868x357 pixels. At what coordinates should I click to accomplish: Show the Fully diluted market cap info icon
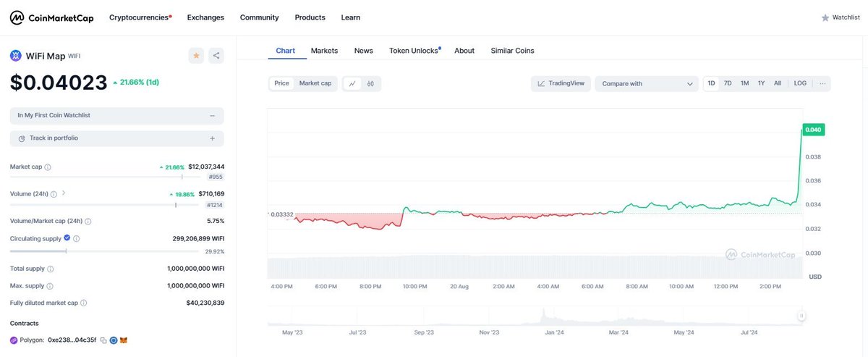point(84,303)
